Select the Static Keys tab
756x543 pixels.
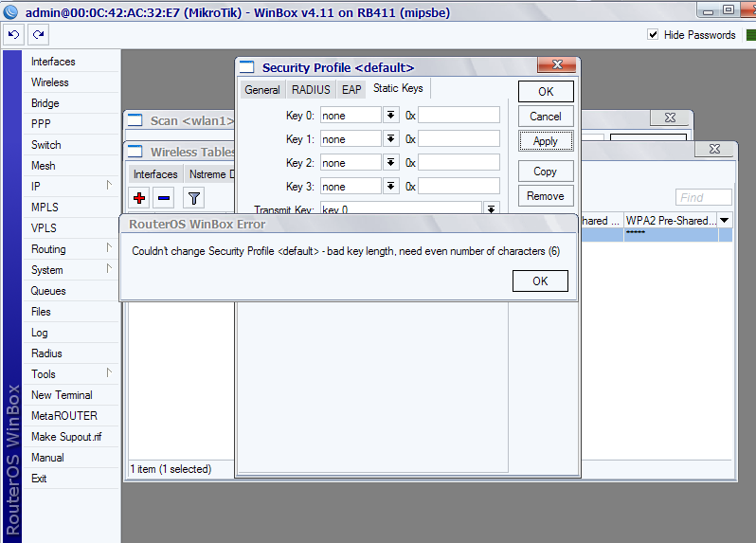(398, 88)
